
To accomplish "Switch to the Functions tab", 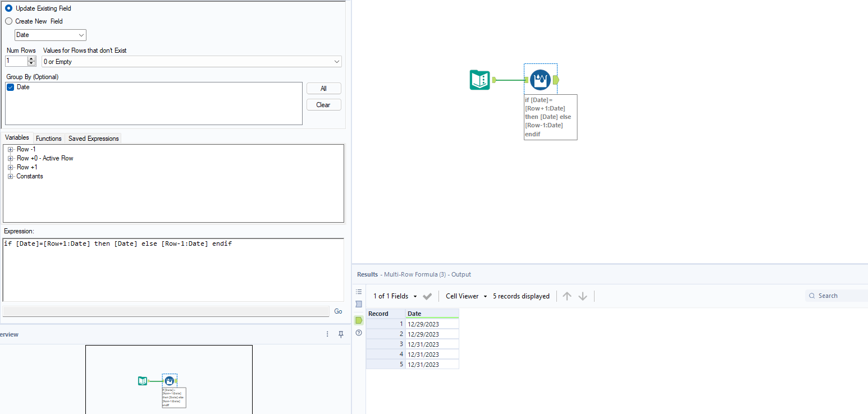I will [48, 138].
